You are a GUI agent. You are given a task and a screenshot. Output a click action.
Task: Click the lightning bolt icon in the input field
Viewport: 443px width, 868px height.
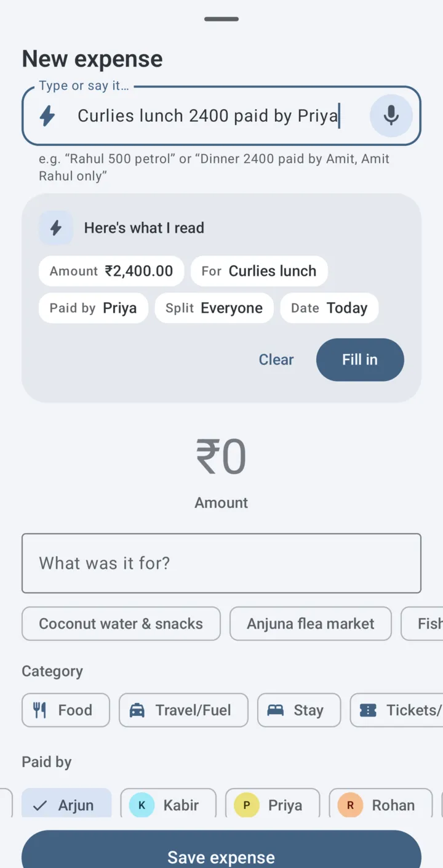pyautogui.click(x=47, y=116)
